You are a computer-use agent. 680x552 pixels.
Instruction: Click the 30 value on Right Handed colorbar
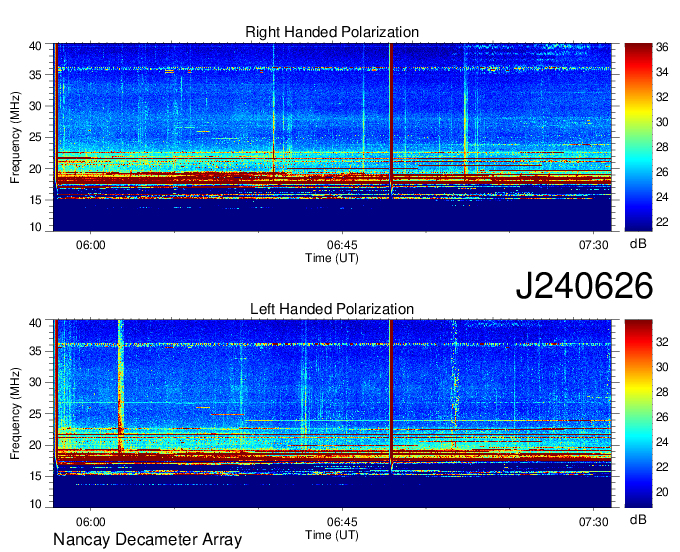pyautogui.click(x=662, y=122)
